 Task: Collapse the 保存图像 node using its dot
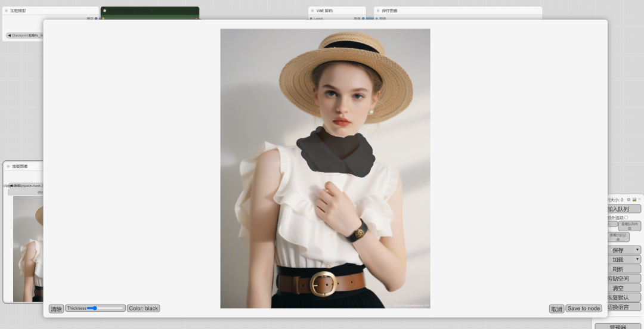[x=378, y=11]
